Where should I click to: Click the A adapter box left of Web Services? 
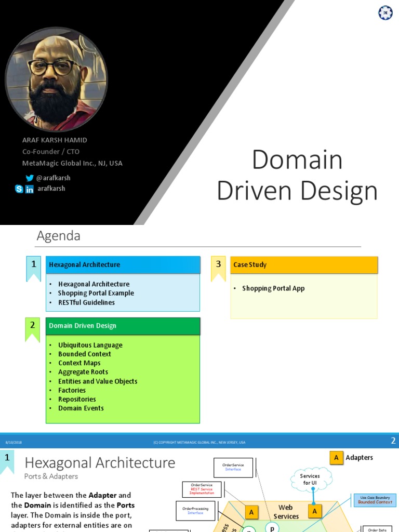251,512
